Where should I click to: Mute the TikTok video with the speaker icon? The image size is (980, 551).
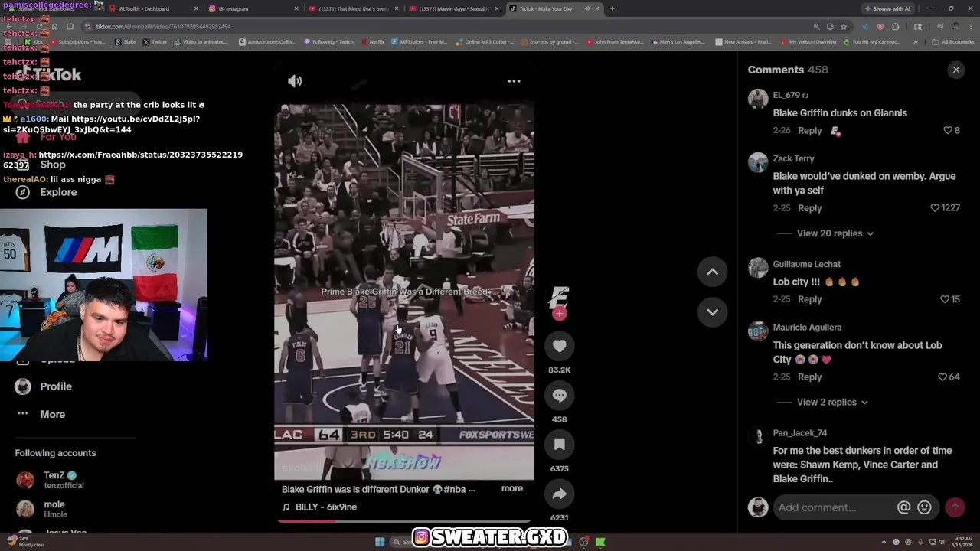[x=295, y=81]
